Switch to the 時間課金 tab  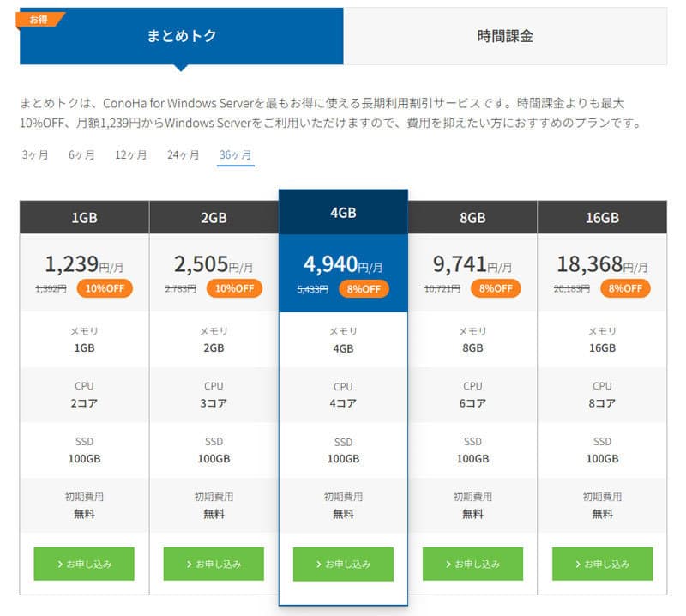click(505, 36)
